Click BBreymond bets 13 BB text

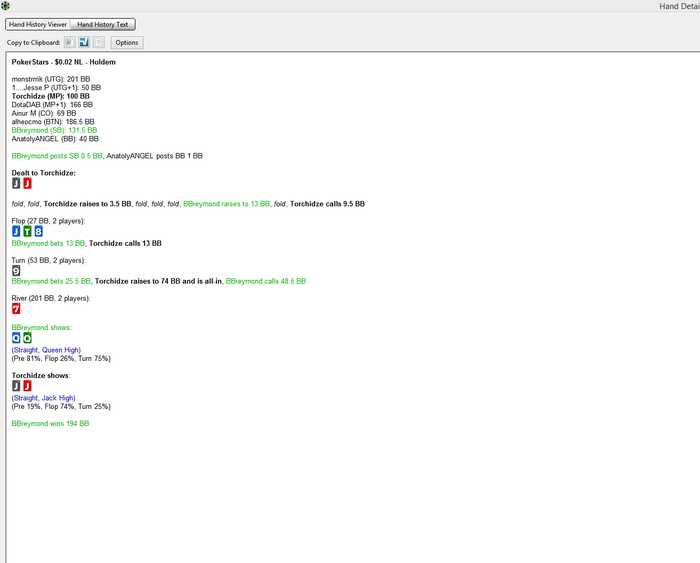point(48,243)
